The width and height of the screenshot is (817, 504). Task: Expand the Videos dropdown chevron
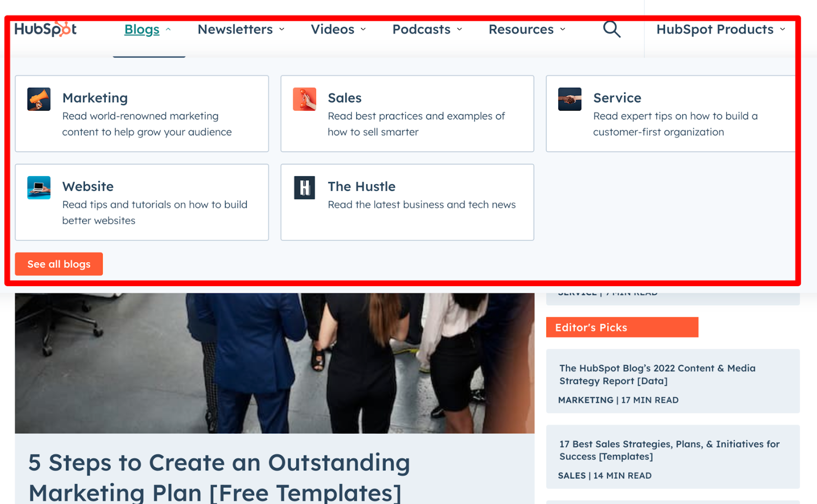(363, 30)
